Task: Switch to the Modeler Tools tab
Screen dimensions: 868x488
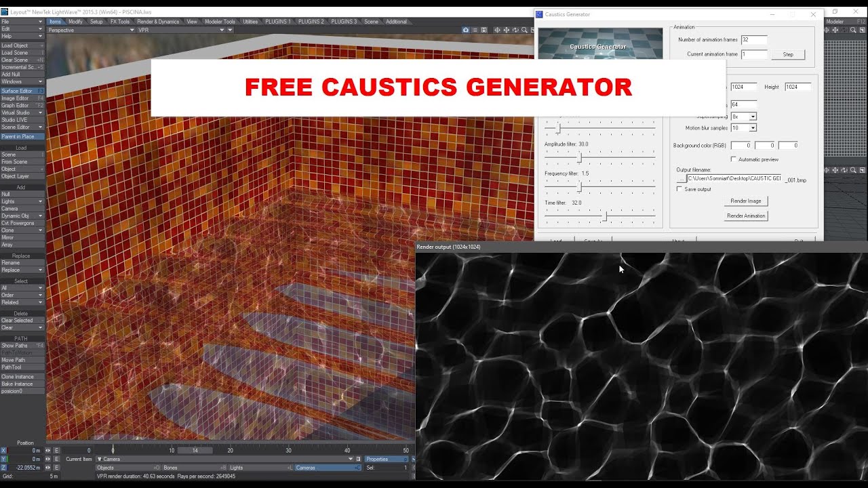Action: coord(220,22)
